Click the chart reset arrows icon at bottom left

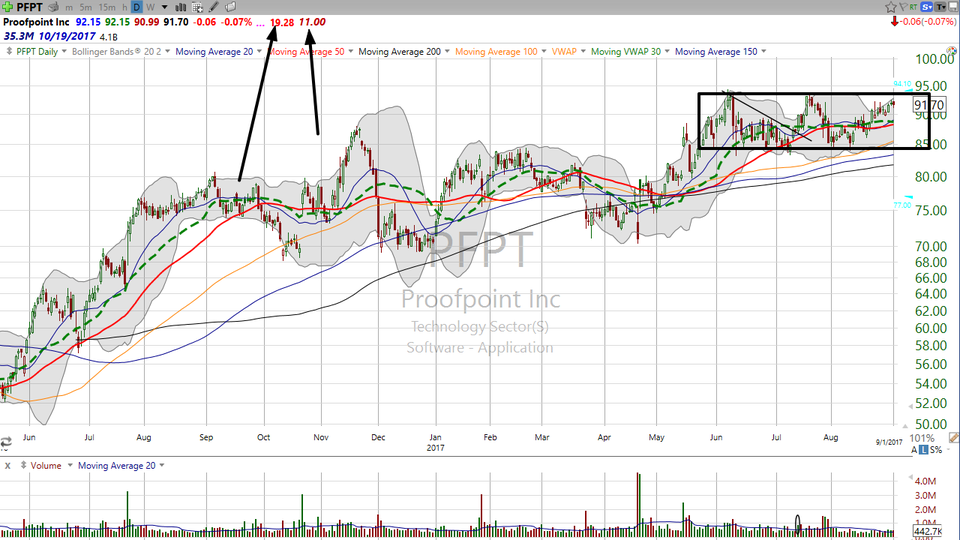6,442
